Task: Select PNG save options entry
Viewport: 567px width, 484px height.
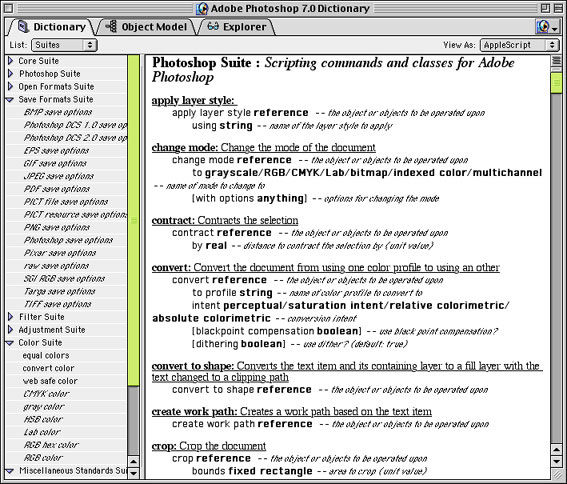Action: [57, 228]
